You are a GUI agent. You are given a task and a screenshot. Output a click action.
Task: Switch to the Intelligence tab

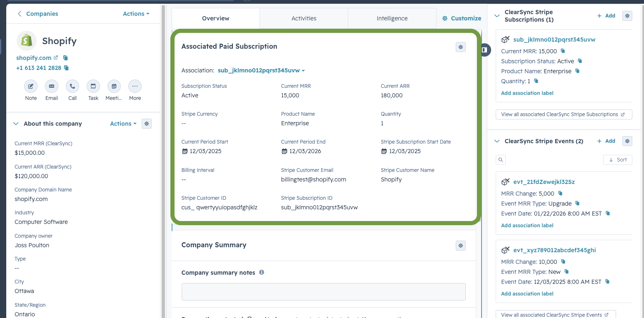pyautogui.click(x=392, y=18)
